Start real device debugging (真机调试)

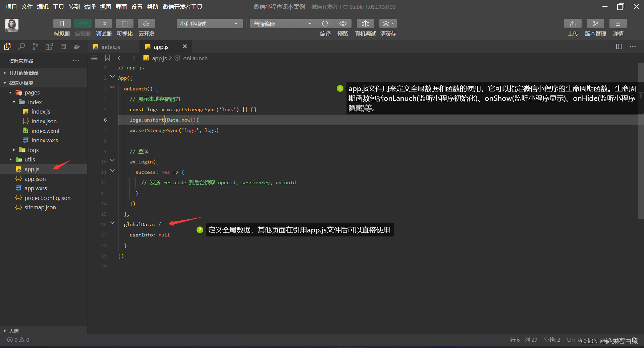point(365,23)
